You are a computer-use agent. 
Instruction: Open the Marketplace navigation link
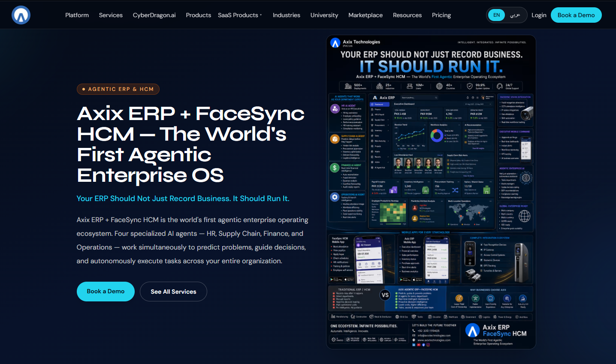pyautogui.click(x=365, y=15)
